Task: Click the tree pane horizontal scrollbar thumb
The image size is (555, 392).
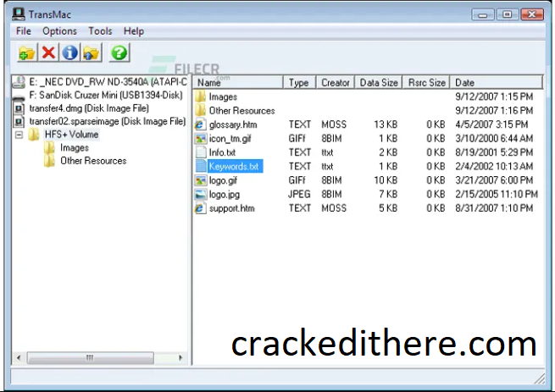Action: point(91,357)
